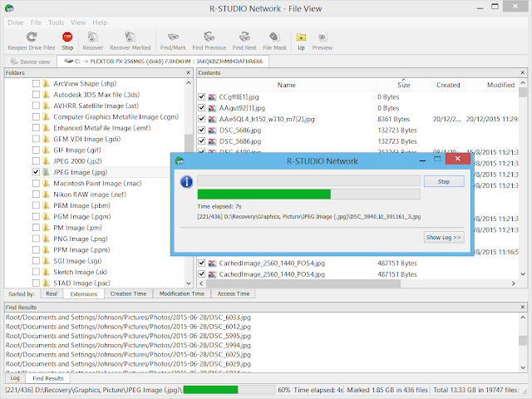Click the C: -> PLEXTOR PX-256M6S drive tab
This screenshot has height=399, width=532.
pyautogui.click(x=163, y=62)
